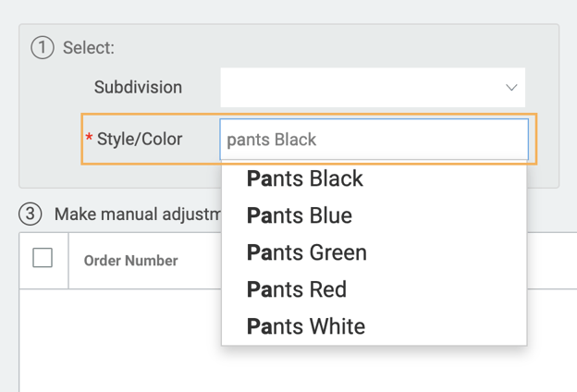
Task: Click the Style/Color field label
Action: point(141,140)
